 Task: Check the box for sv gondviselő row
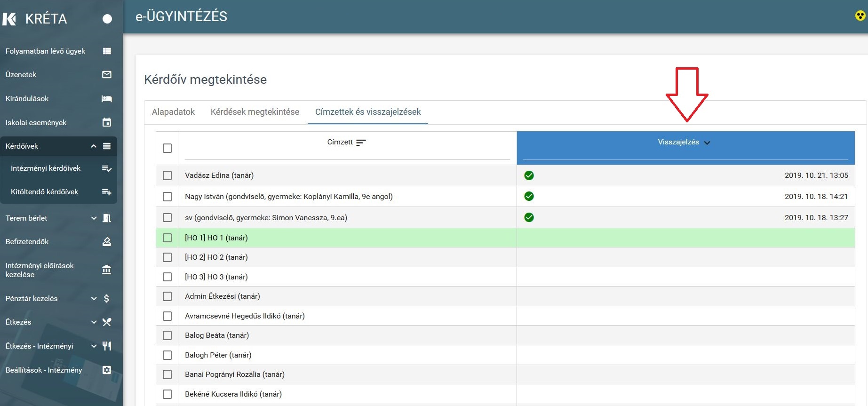[x=167, y=218]
